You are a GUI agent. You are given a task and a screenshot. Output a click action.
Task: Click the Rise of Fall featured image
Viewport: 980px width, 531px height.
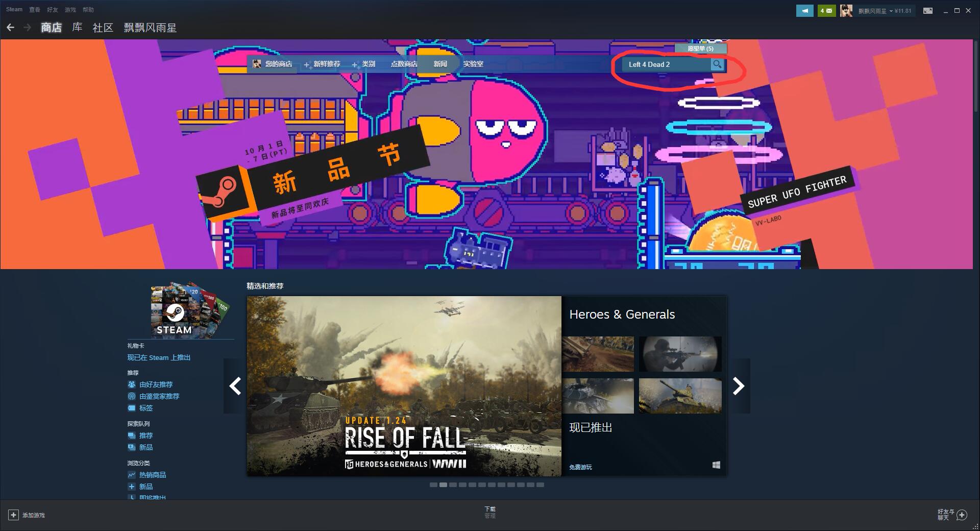[404, 386]
